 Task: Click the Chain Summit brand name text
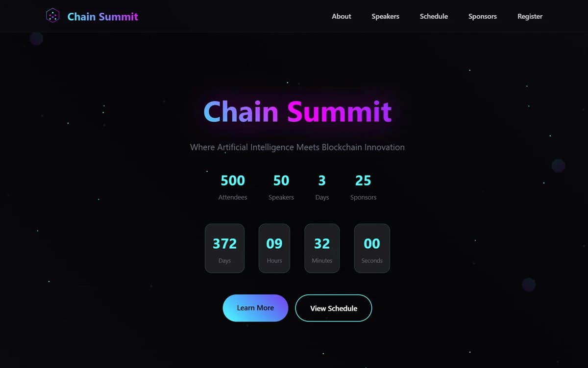coord(103,16)
